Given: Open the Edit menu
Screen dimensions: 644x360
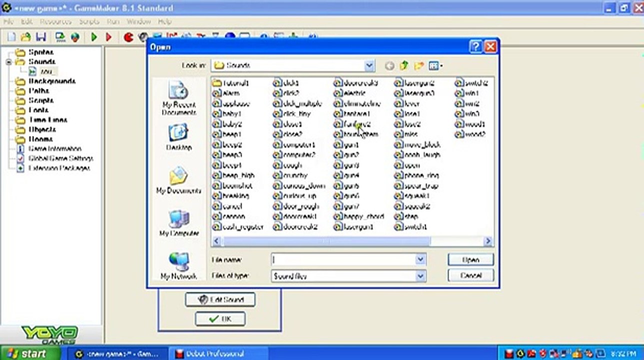Looking at the screenshot, I should pyautogui.click(x=26, y=22).
